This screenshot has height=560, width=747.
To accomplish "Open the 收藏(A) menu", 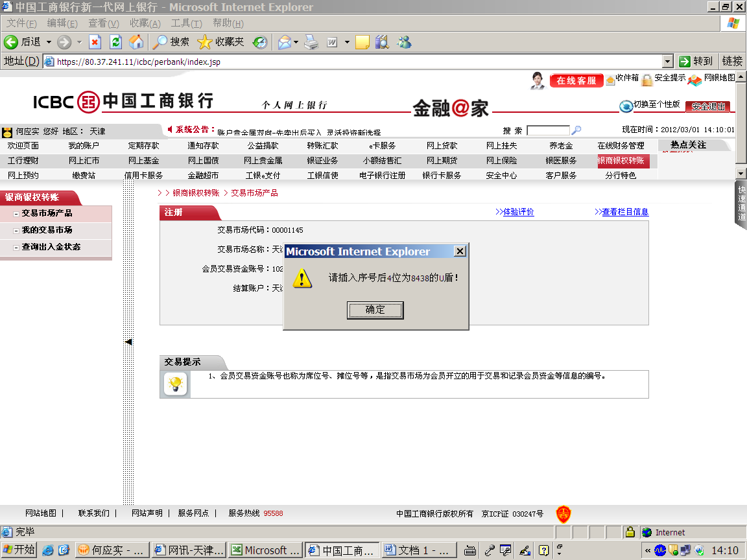I will point(145,23).
